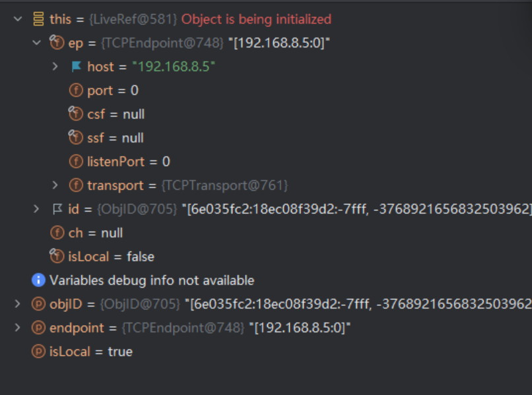Expand the 'endpoint' parameter node
This screenshot has height=395, width=532.
(18, 328)
